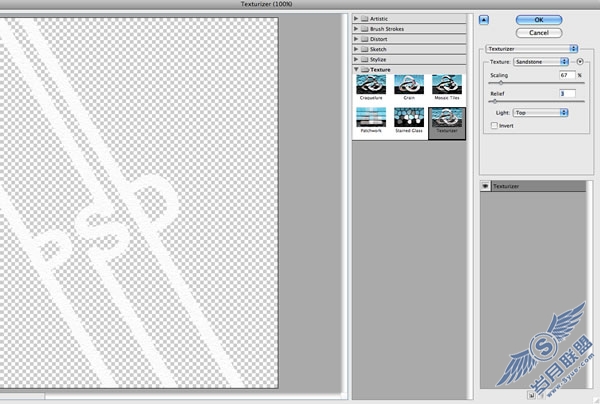This screenshot has width=600, height=404.
Task: Click the Relief slider handle
Action: tap(494, 101)
